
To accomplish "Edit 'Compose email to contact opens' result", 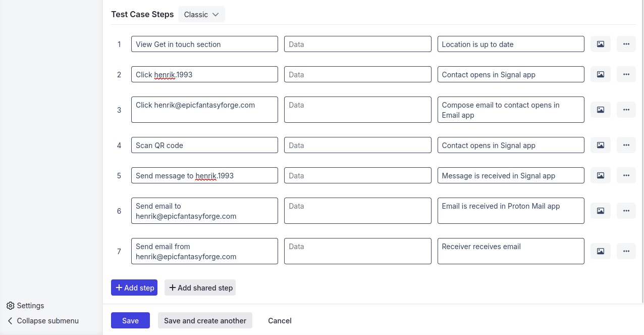I will coord(511,110).
